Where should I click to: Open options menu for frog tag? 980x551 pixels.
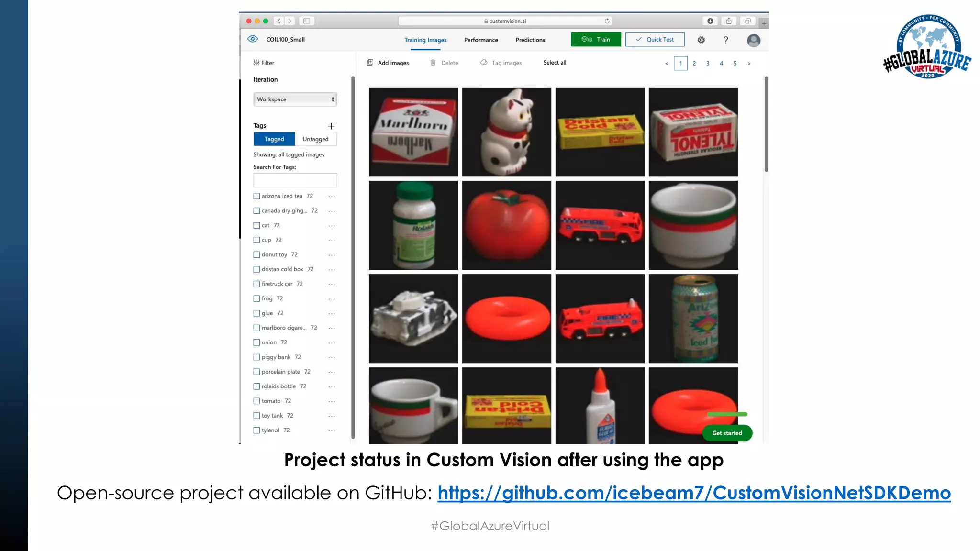click(332, 299)
